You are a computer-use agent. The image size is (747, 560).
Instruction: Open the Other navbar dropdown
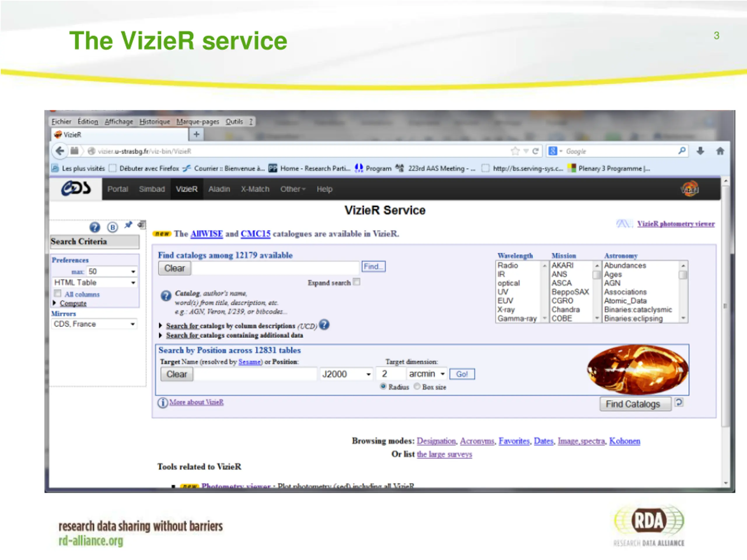click(292, 189)
